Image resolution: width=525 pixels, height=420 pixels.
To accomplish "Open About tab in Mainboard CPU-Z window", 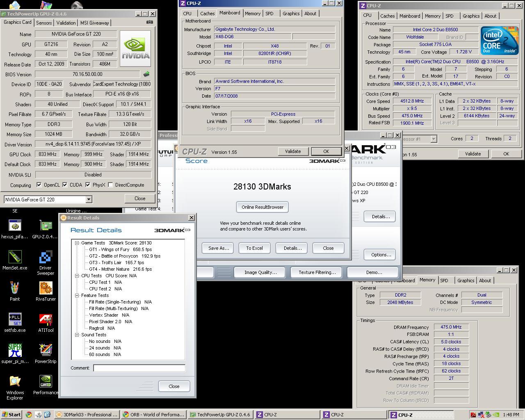I will 310,14.
